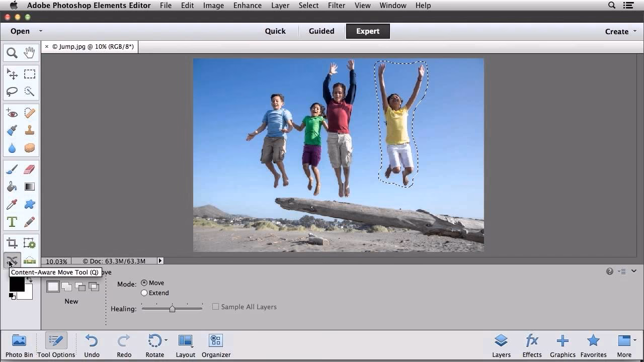Select the Move mode radio button

click(144, 283)
